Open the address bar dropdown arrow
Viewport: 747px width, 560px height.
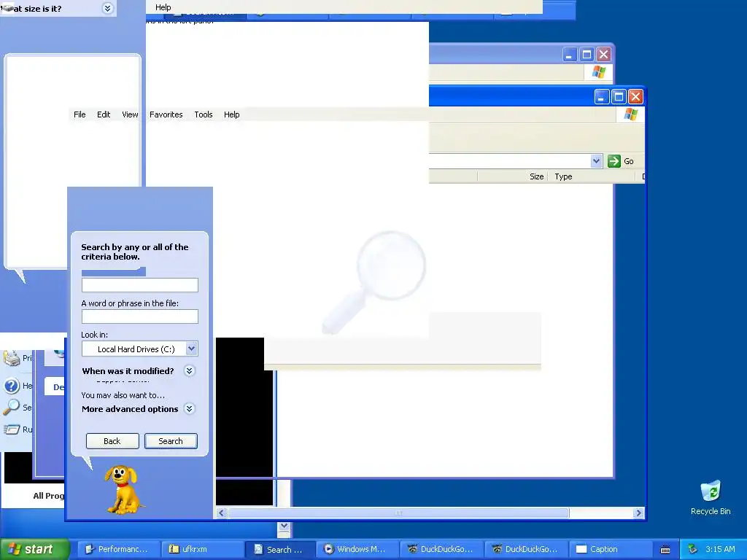(x=596, y=161)
